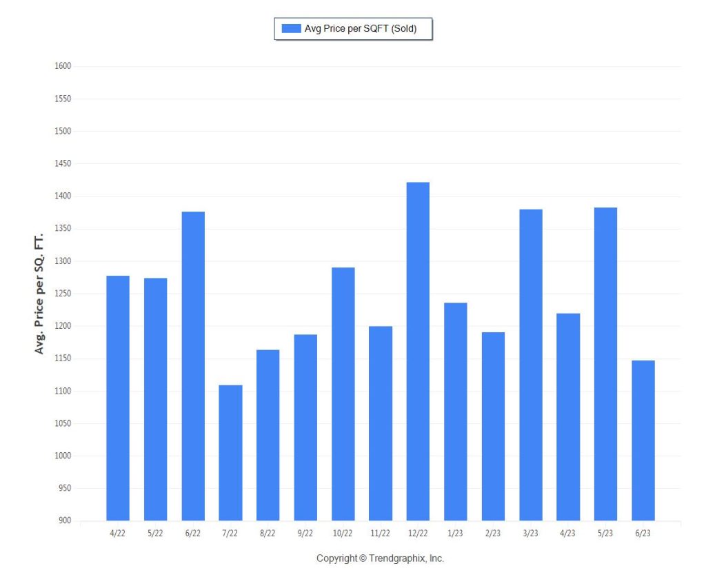The height and width of the screenshot is (588, 706).
Task: Click the '10/22' x-axis label
Action: [343, 533]
